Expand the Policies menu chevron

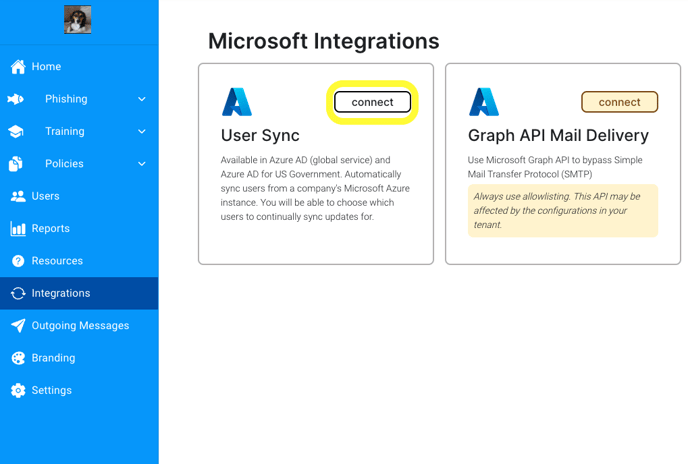pos(142,164)
